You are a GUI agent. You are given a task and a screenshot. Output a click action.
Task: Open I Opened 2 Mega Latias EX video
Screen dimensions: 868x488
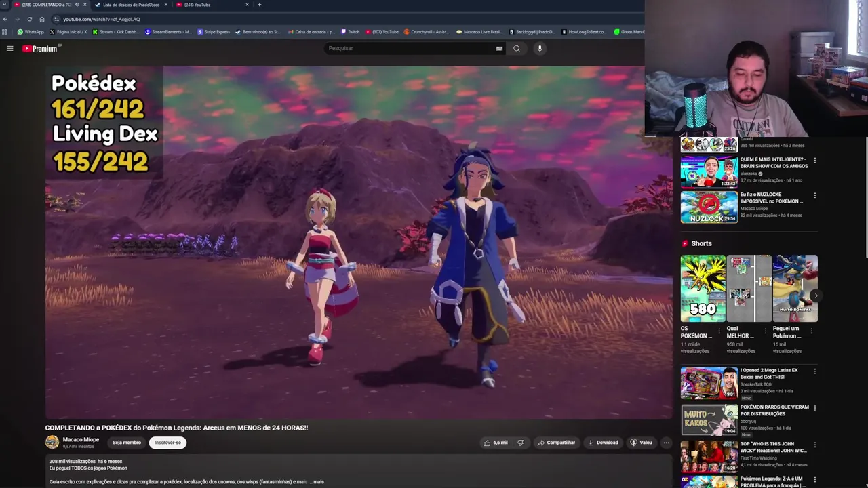tap(709, 383)
